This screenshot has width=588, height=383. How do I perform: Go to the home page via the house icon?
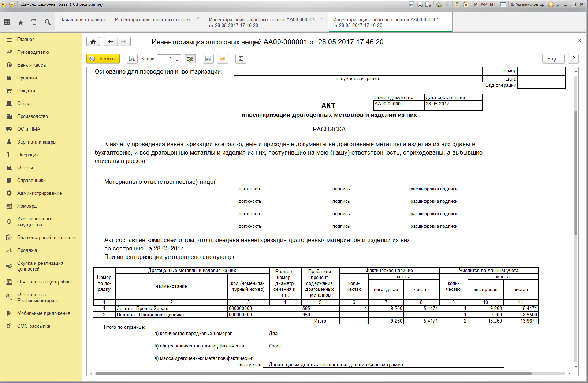(x=93, y=42)
